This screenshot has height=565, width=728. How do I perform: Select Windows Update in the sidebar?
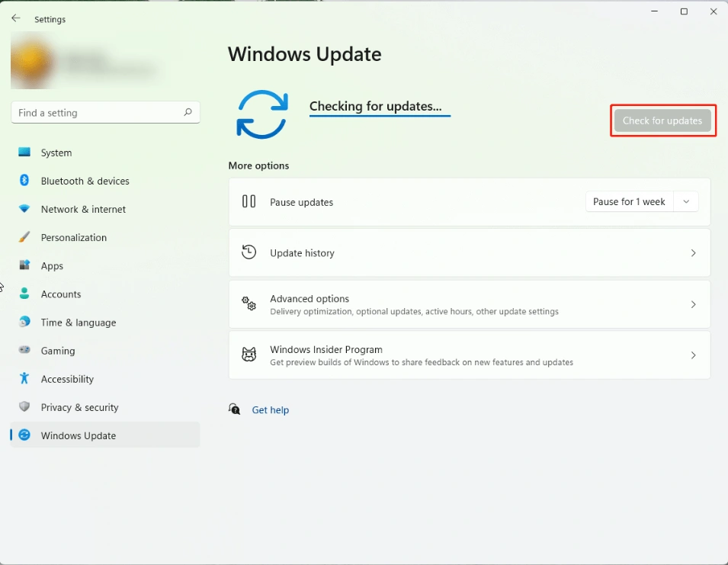pyautogui.click(x=79, y=435)
